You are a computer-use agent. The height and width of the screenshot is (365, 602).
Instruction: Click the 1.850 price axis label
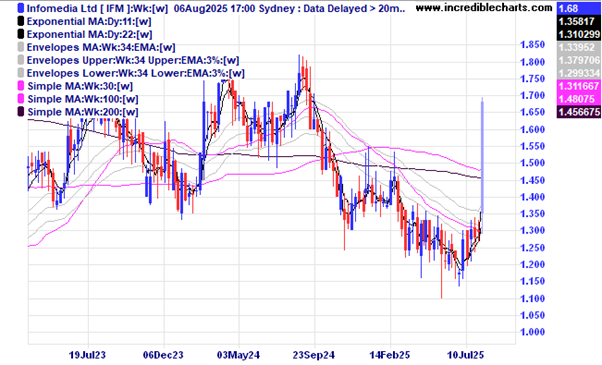click(x=533, y=45)
